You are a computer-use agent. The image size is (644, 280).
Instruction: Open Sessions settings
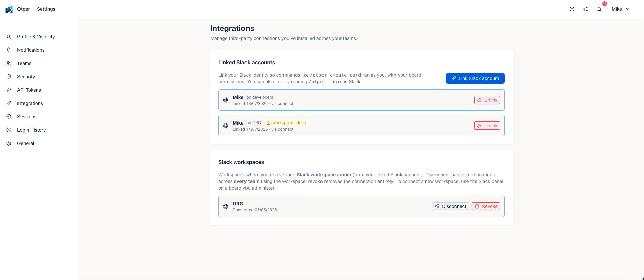27,117
